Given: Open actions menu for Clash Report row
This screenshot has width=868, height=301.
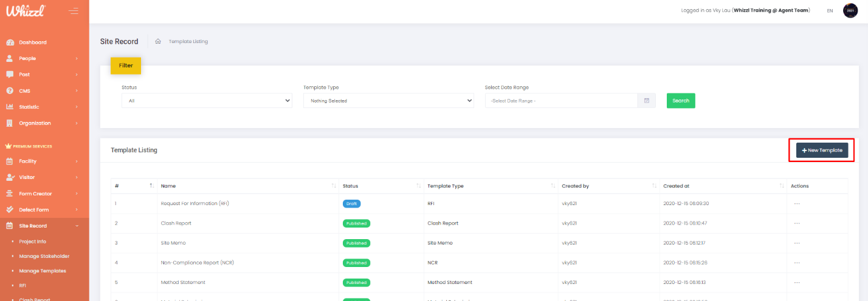Looking at the screenshot, I should [x=797, y=223].
